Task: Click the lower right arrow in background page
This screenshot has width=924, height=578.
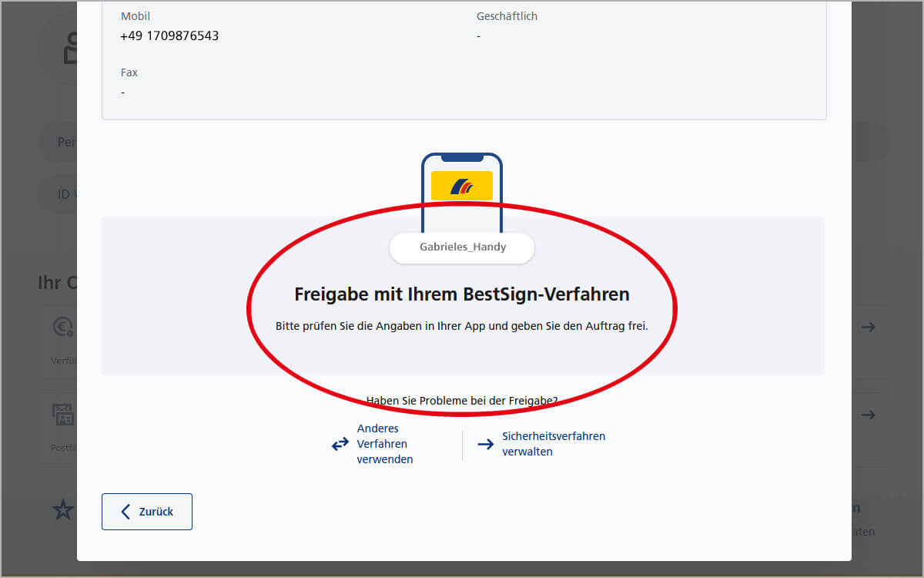Action: 869,415
